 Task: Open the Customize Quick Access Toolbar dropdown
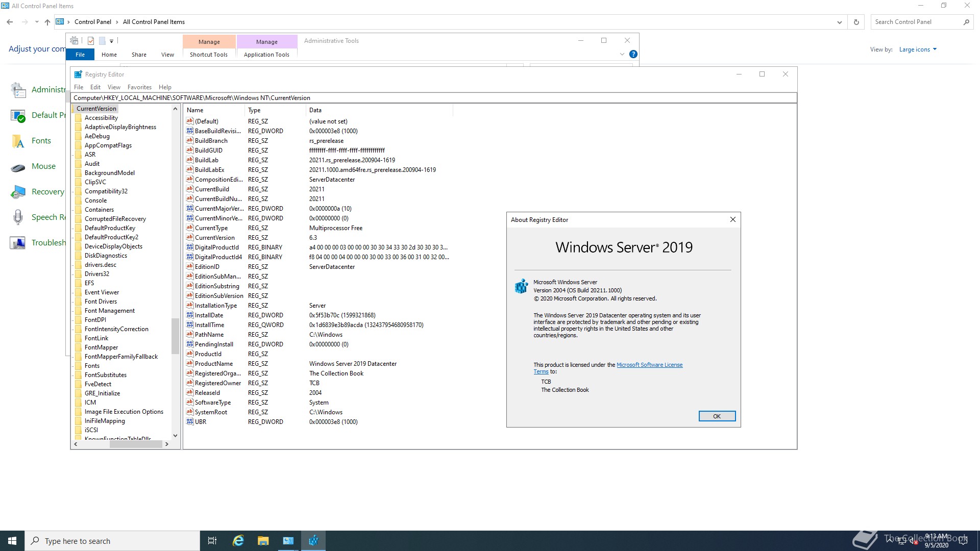tap(112, 41)
